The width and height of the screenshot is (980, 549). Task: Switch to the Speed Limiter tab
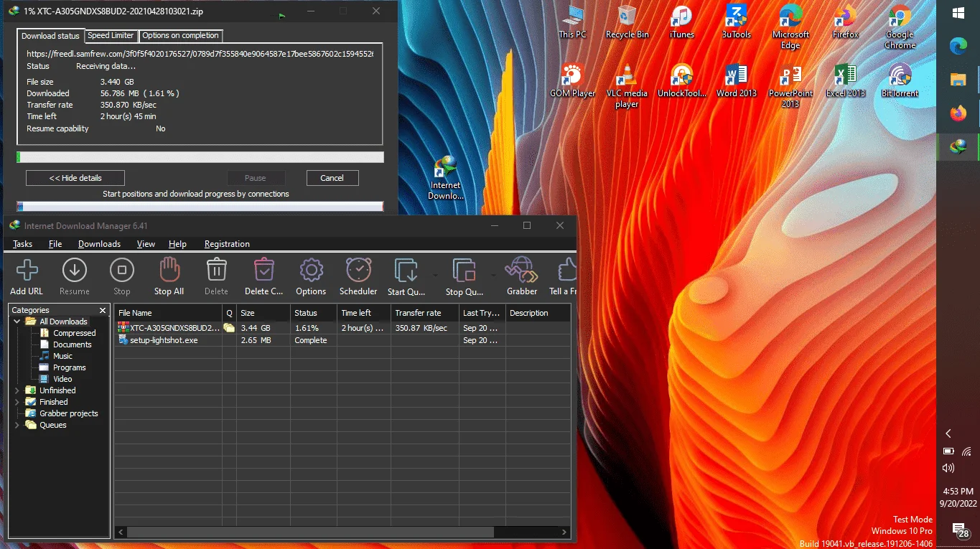[x=111, y=35]
